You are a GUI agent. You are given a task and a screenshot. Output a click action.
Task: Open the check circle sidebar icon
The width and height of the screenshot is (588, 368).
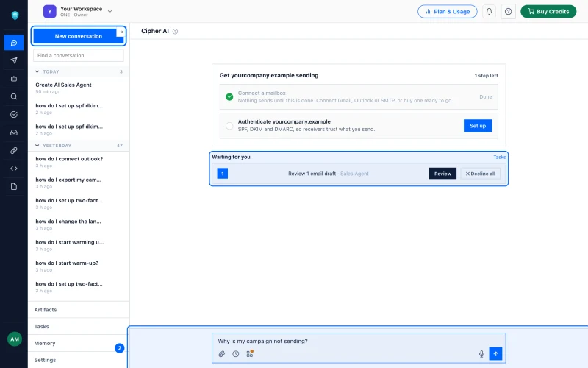click(x=14, y=115)
